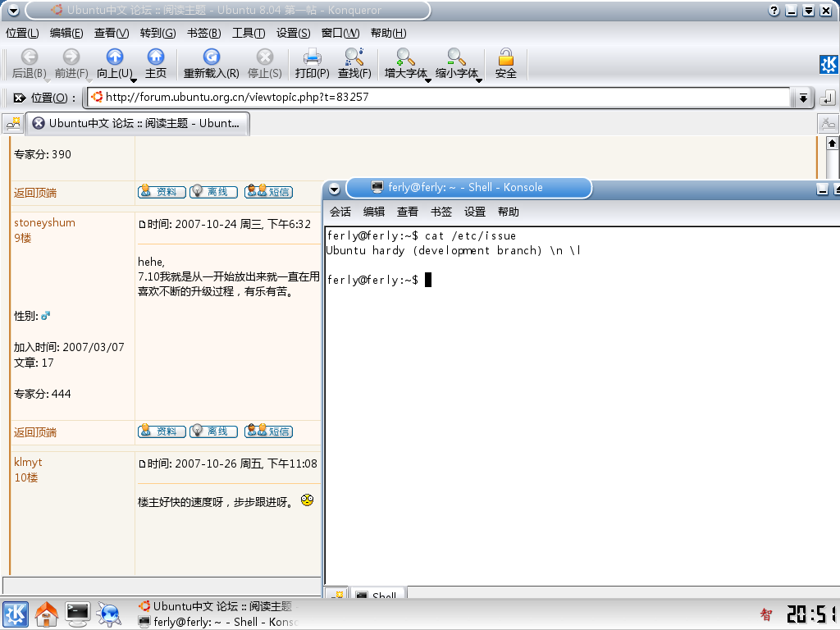Open the Konqueror window menu dropdown in title bar
This screenshot has height=630, width=840.
point(13,10)
